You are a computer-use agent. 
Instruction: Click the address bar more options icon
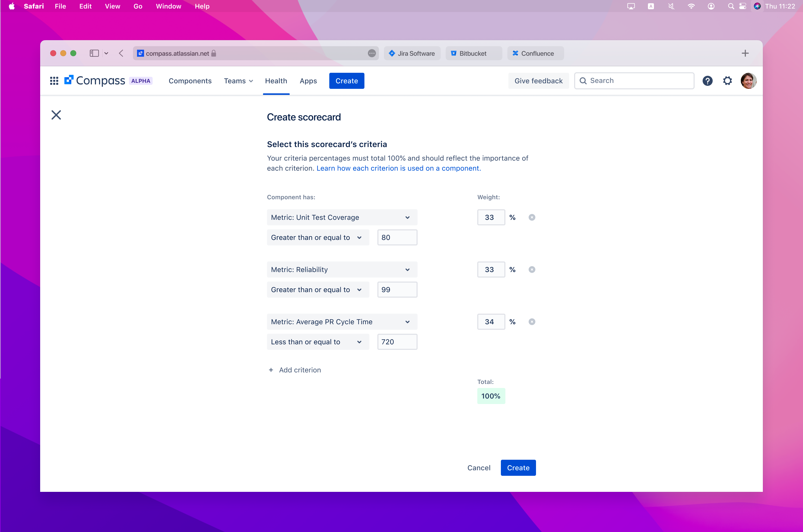[x=372, y=53]
